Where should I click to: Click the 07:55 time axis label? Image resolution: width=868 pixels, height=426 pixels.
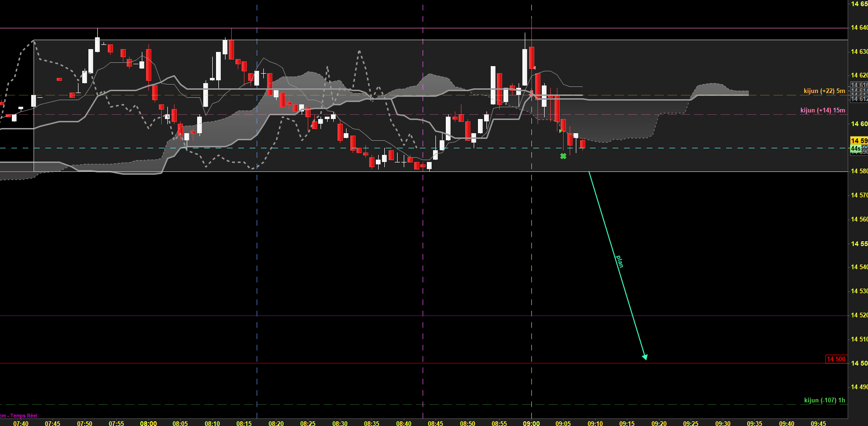116,423
